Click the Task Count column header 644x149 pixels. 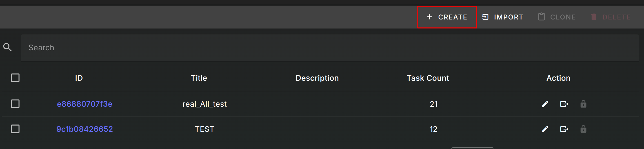click(428, 78)
